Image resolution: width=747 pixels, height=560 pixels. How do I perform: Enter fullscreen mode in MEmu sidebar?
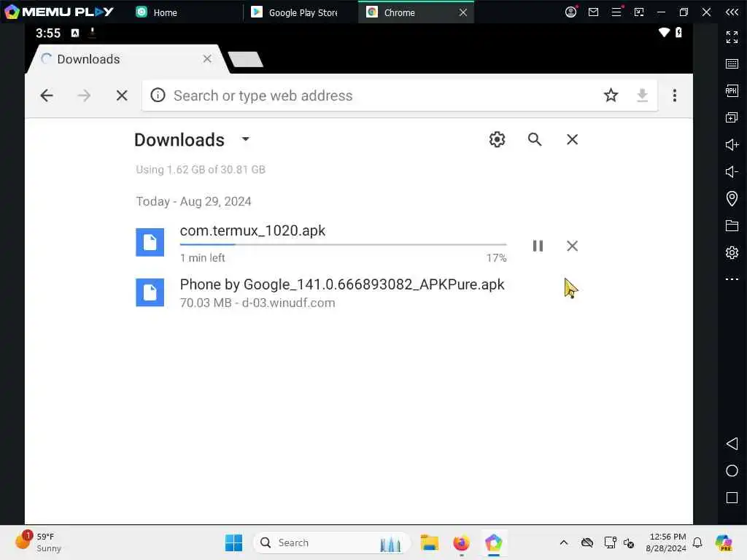[732, 36]
